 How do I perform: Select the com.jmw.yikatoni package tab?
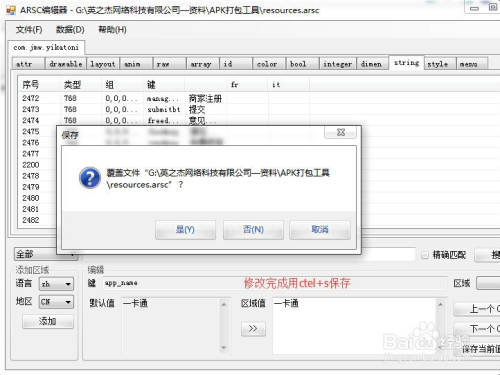pyautogui.click(x=46, y=48)
